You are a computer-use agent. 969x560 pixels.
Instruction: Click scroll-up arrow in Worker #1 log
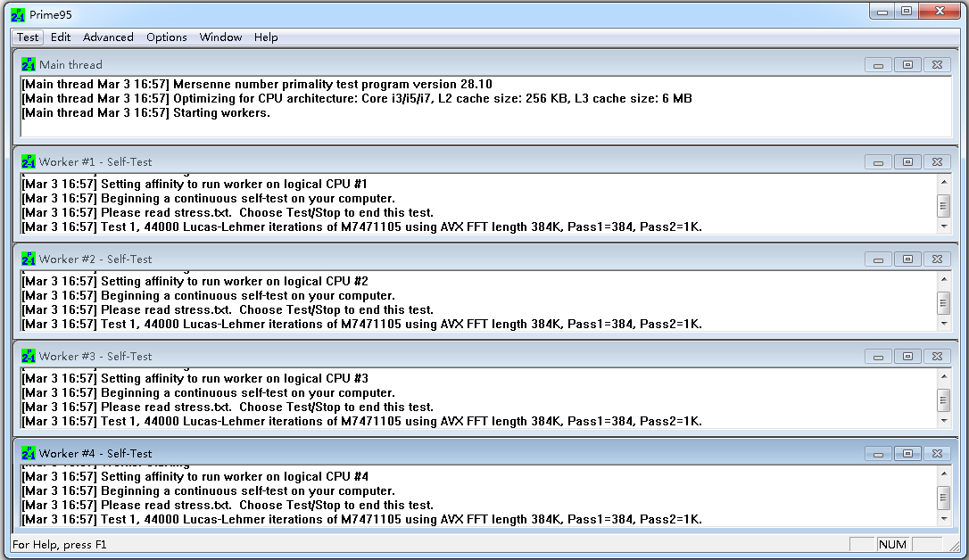point(944,182)
